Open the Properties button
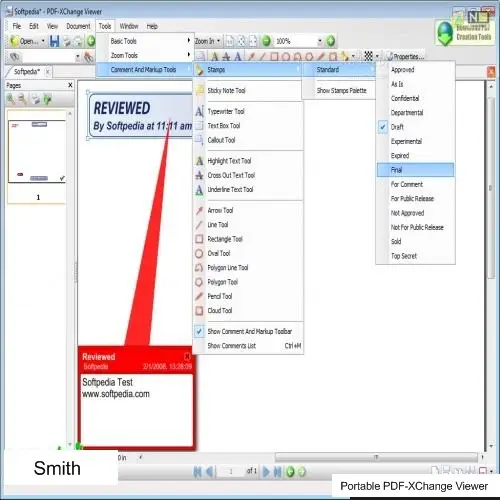The height and width of the screenshot is (500, 500). click(405, 56)
